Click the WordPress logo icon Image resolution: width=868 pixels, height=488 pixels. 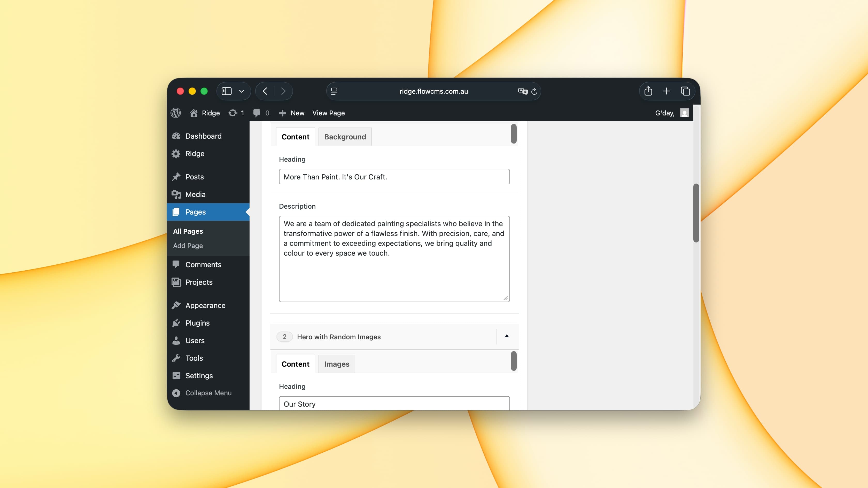[x=176, y=113]
